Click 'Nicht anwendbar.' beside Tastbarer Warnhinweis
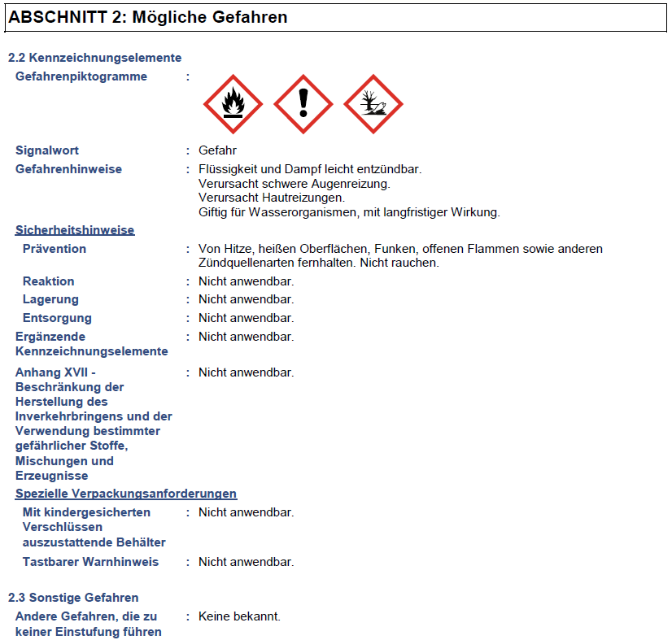This screenshot has height=640, width=672. tap(246, 562)
